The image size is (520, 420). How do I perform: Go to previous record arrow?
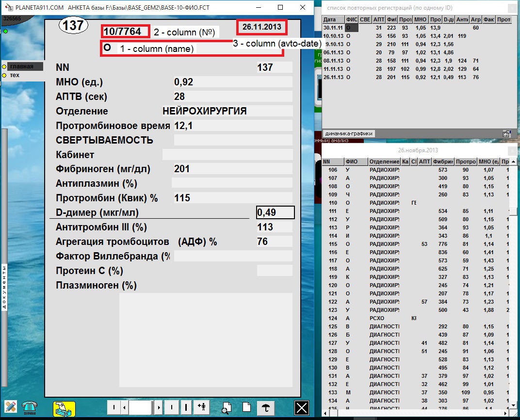click(124, 407)
